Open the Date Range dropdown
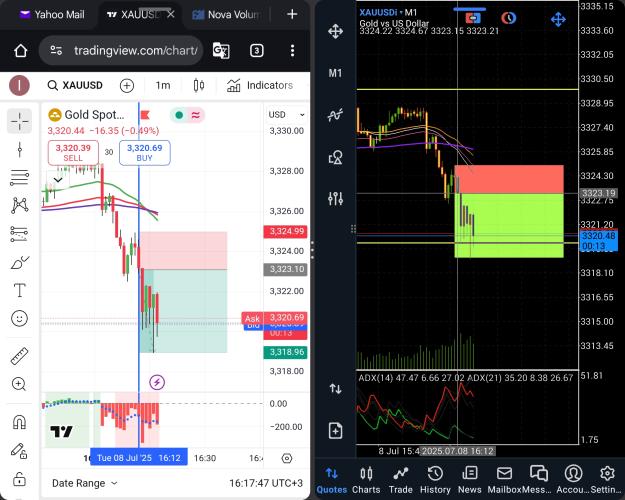 (x=85, y=483)
